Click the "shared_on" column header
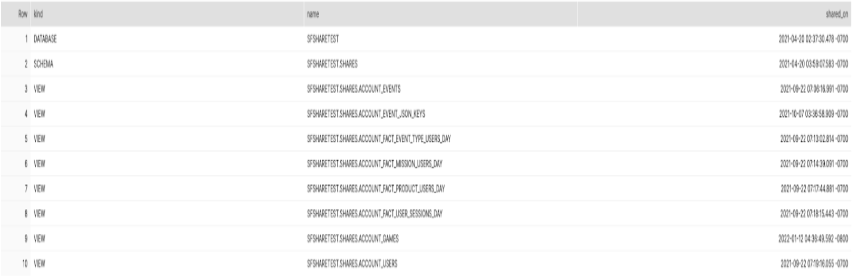Viewport: 868px width, 276px height. (837, 15)
